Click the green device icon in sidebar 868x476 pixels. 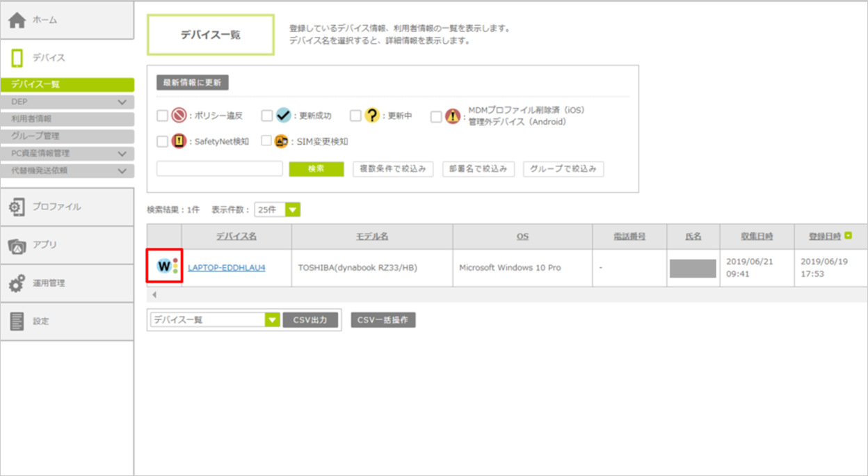tap(17, 58)
